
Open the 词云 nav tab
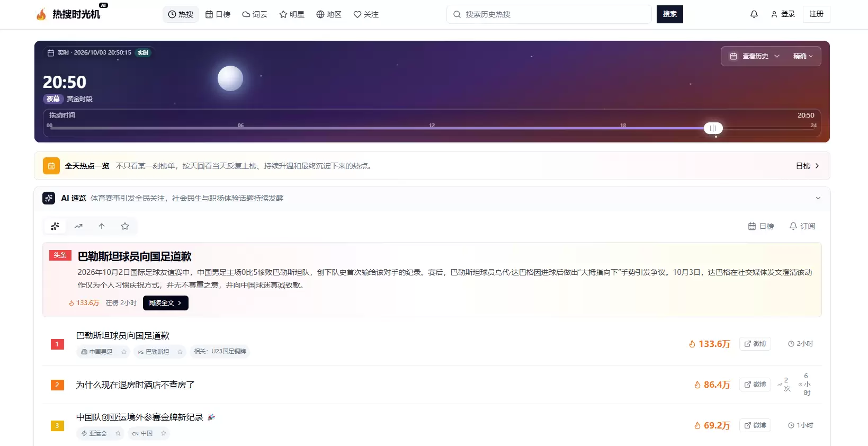[x=255, y=14]
